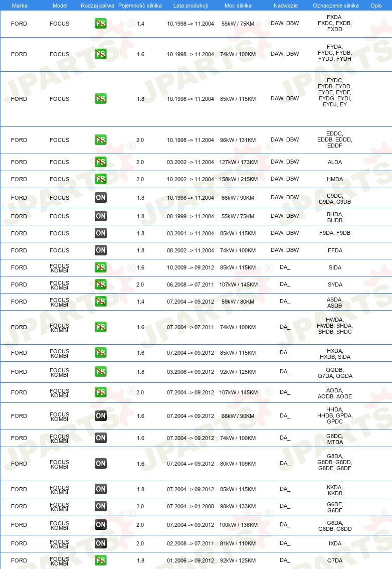Click the '06.2008 -> 07.2011' production years cell

(190, 285)
